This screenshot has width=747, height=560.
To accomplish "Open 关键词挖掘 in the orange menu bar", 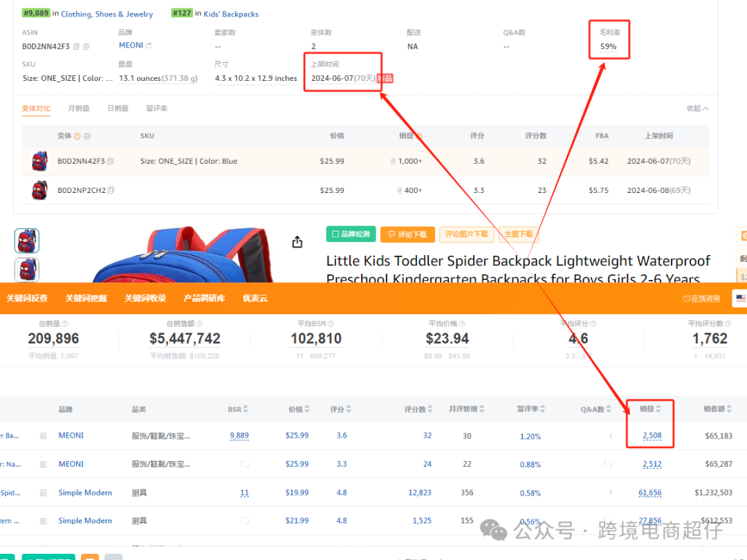I will pos(86,299).
